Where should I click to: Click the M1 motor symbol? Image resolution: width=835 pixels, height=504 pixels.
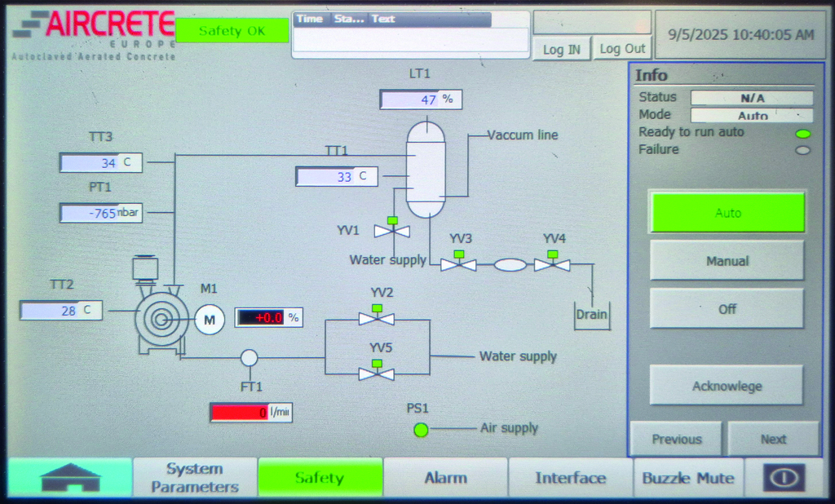coord(209,320)
